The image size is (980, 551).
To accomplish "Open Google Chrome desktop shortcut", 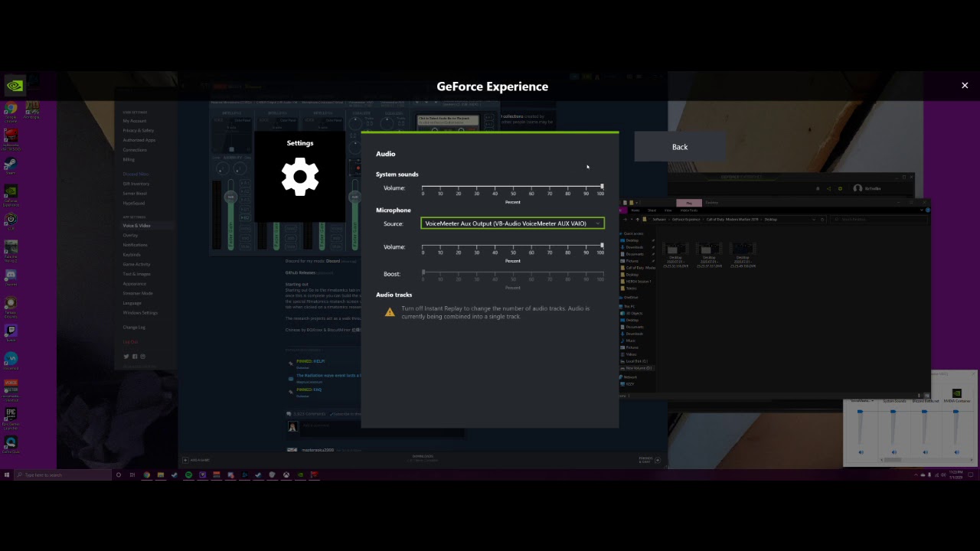I will coord(11,111).
